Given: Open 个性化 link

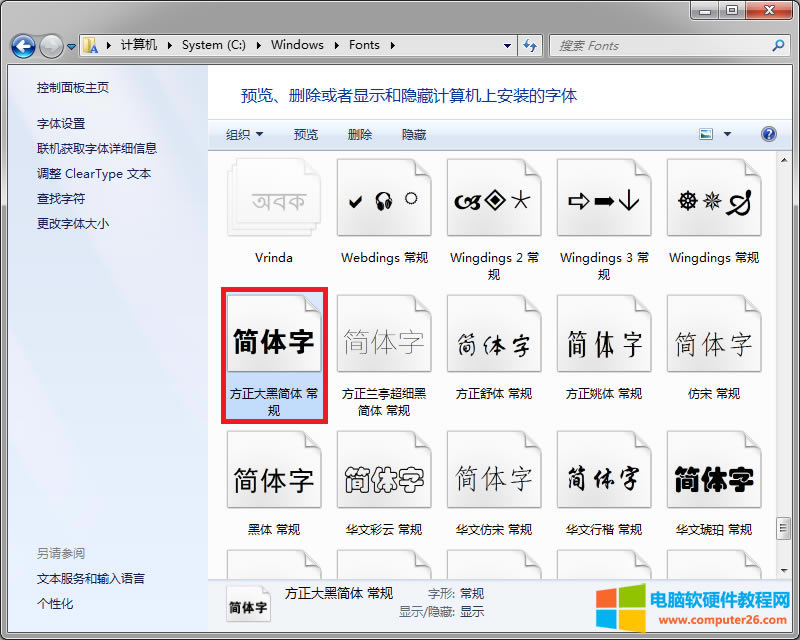Looking at the screenshot, I should pyautogui.click(x=55, y=604).
